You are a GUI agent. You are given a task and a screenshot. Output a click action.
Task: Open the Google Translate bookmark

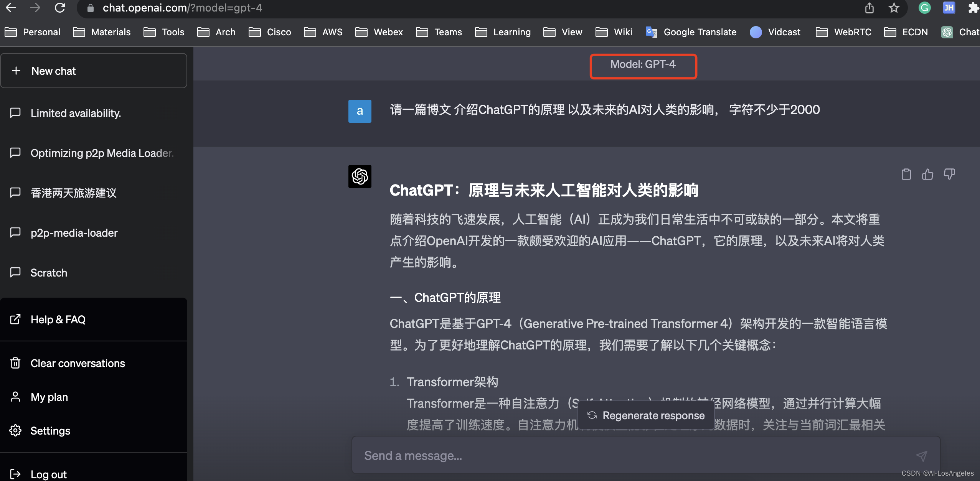(691, 32)
